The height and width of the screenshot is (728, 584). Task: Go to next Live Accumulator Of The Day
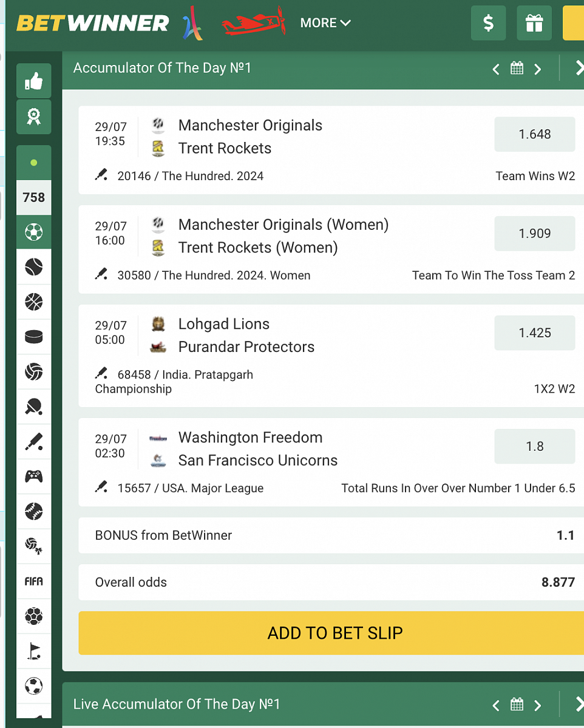pos(537,705)
